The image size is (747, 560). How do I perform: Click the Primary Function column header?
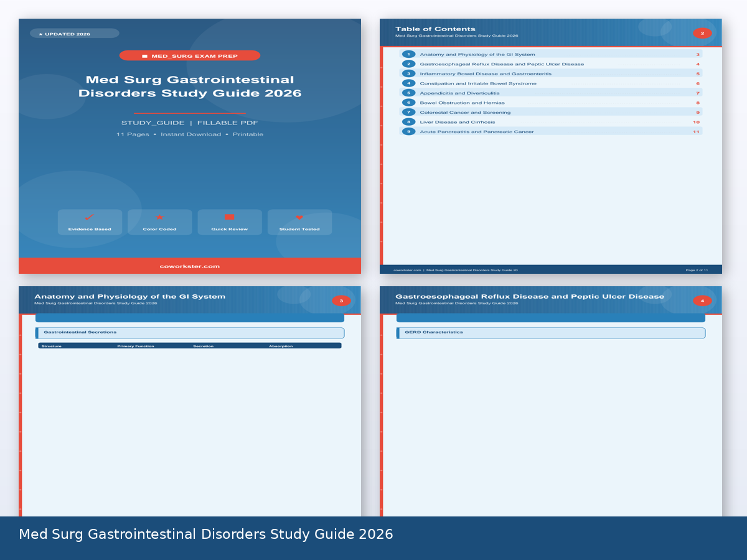pyautogui.click(x=136, y=346)
